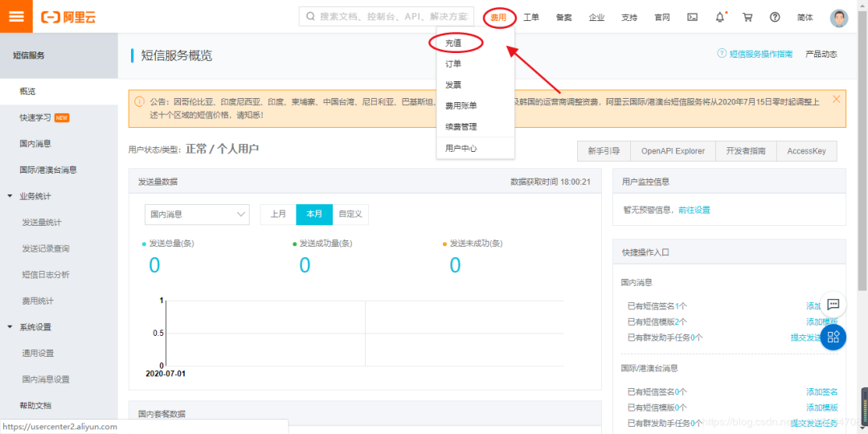
Task: Select the 上月 period tab
Action: point(278,215)
